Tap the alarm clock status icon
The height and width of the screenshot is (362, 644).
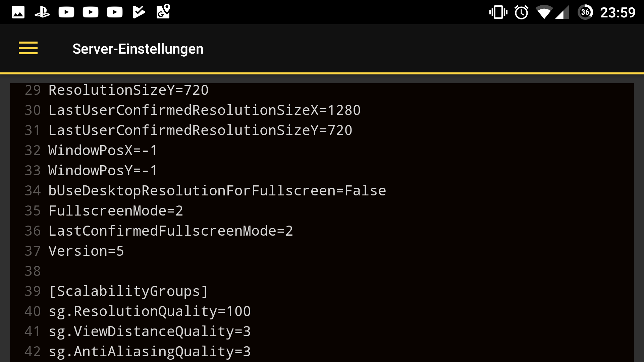[x=521, y=12]
